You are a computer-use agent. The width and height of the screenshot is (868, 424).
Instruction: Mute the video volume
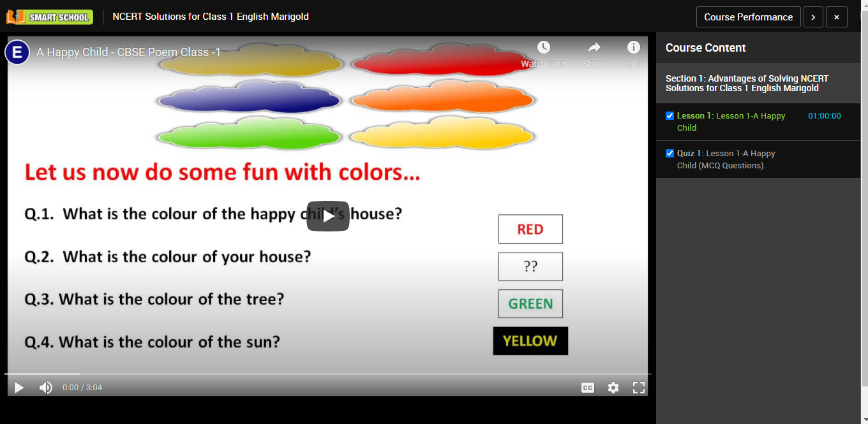[46, 388]
